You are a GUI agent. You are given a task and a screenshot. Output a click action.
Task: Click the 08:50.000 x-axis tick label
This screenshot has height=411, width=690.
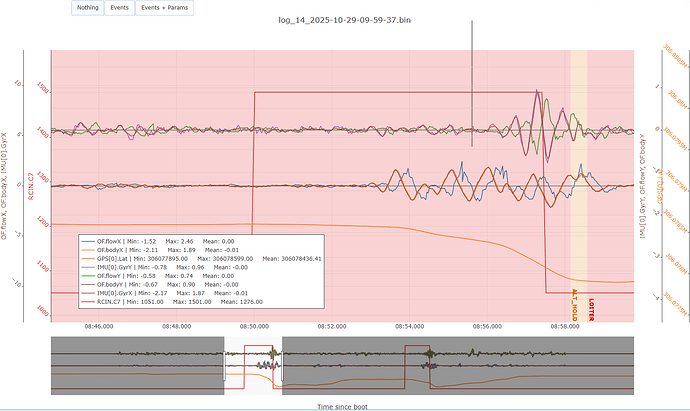click(253, 326)
